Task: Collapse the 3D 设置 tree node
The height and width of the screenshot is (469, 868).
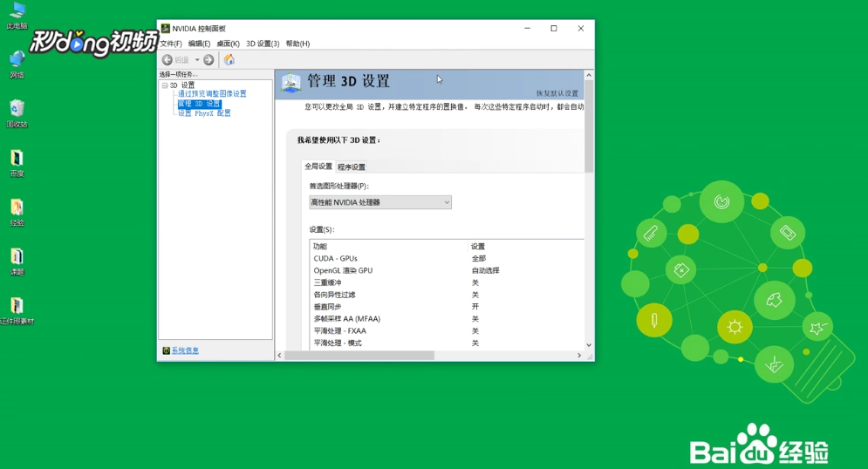Action: point(165,85)
